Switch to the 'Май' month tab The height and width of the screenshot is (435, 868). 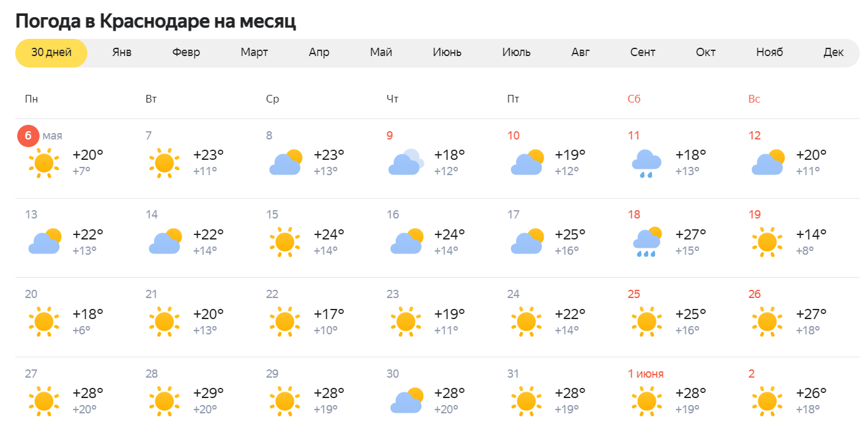(x=381, y=53)
